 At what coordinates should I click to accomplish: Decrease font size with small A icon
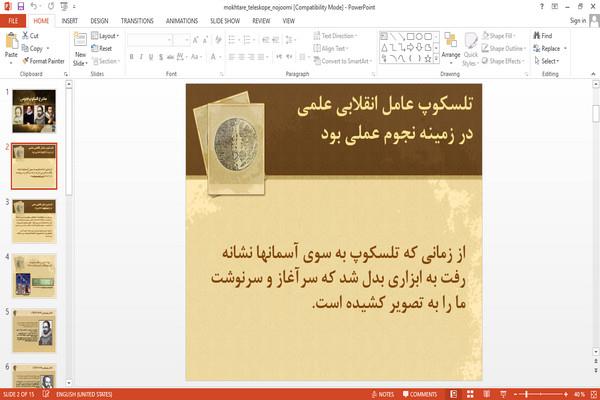(205, 40)
